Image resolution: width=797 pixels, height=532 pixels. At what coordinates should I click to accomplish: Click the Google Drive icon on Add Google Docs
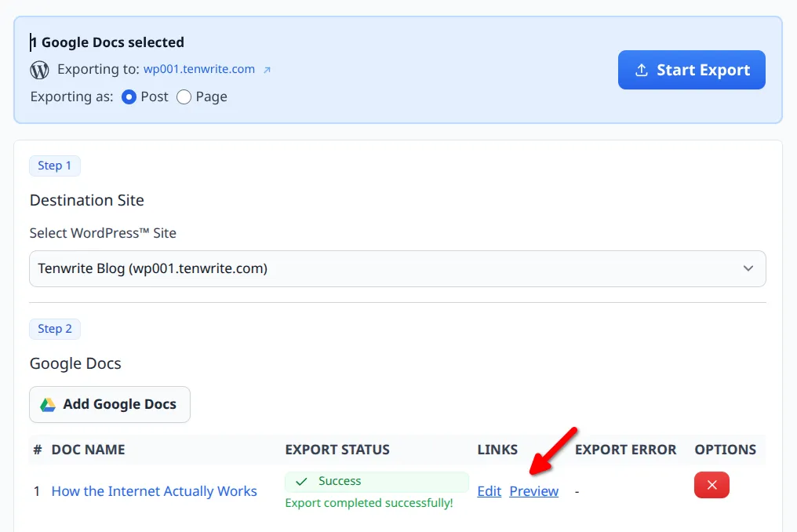pyautogui.click(x=49, y=404)
